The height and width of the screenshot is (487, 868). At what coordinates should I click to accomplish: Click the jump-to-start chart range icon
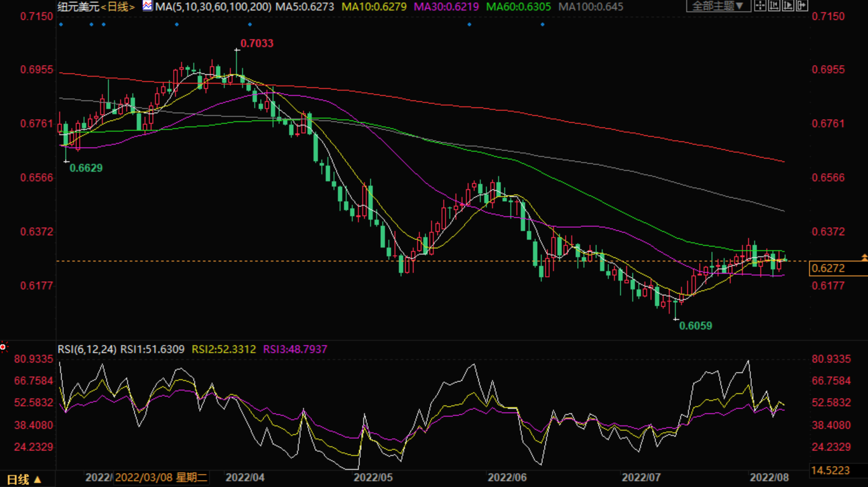coord(774,6)
